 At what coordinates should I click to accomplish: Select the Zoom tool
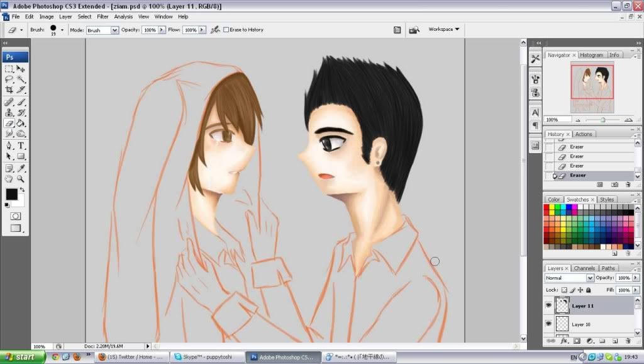click(x=21, y=179)
